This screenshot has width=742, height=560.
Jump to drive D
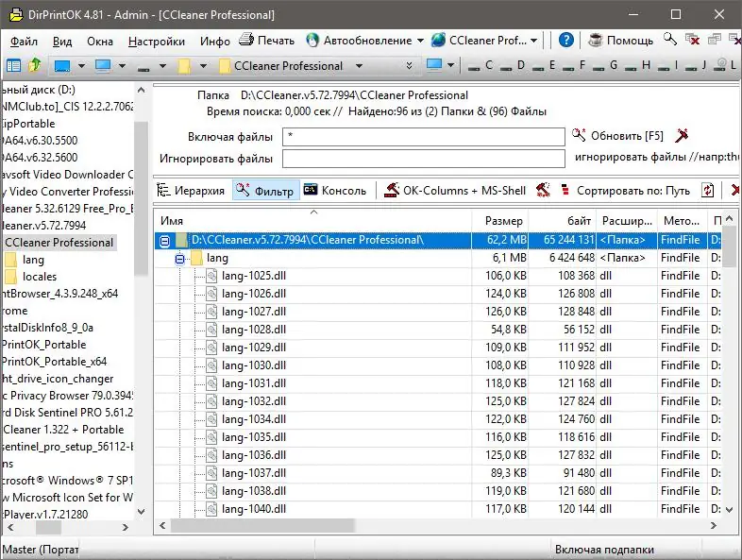513,65
